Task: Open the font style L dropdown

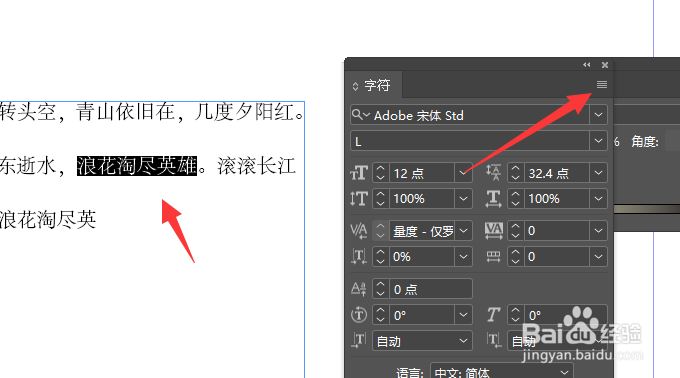Action: [598, 141]
